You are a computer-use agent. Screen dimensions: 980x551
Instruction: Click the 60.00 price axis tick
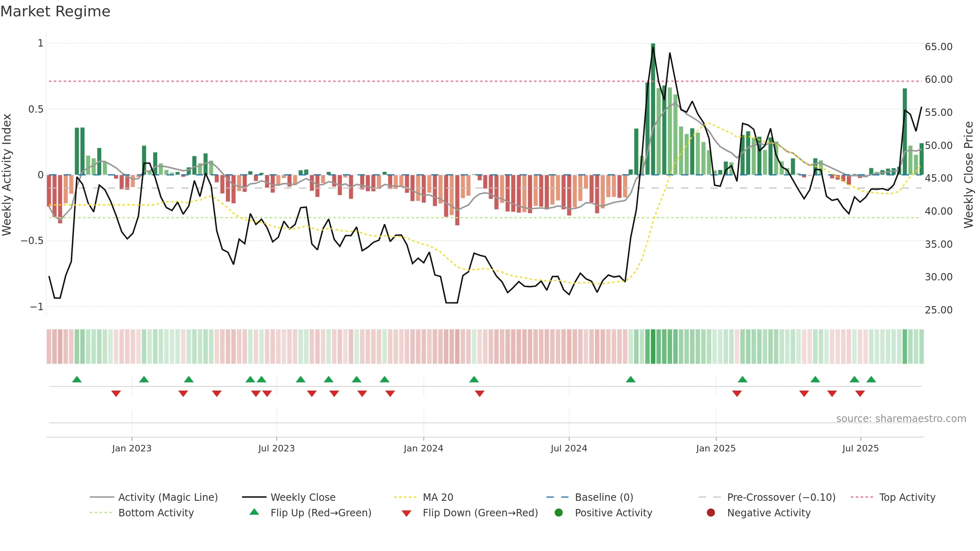tap(939, 79)
